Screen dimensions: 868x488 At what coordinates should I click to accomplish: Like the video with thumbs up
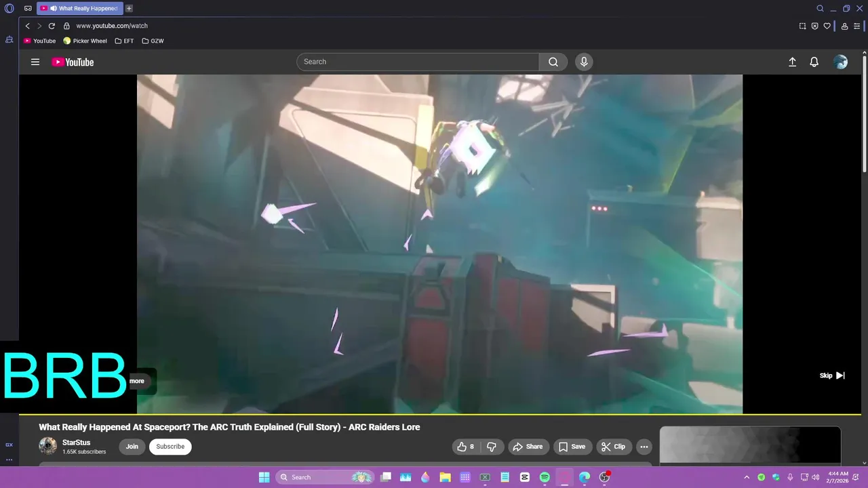(466, 447)
